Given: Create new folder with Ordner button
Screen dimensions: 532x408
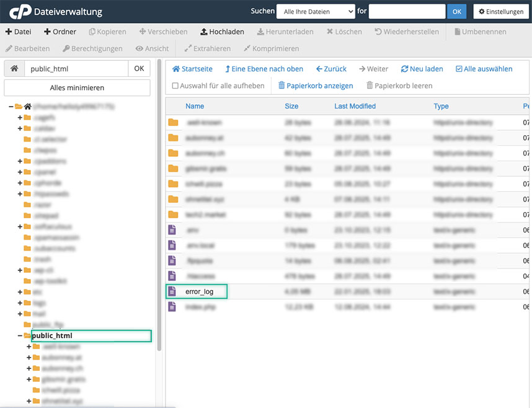Looking at the screenshot, I should point(60,32).
